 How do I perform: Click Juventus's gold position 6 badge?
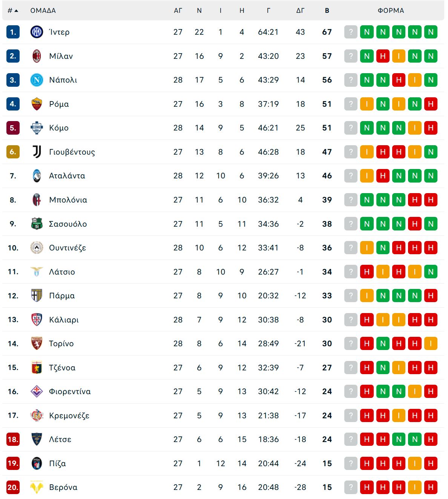[13, 152]
